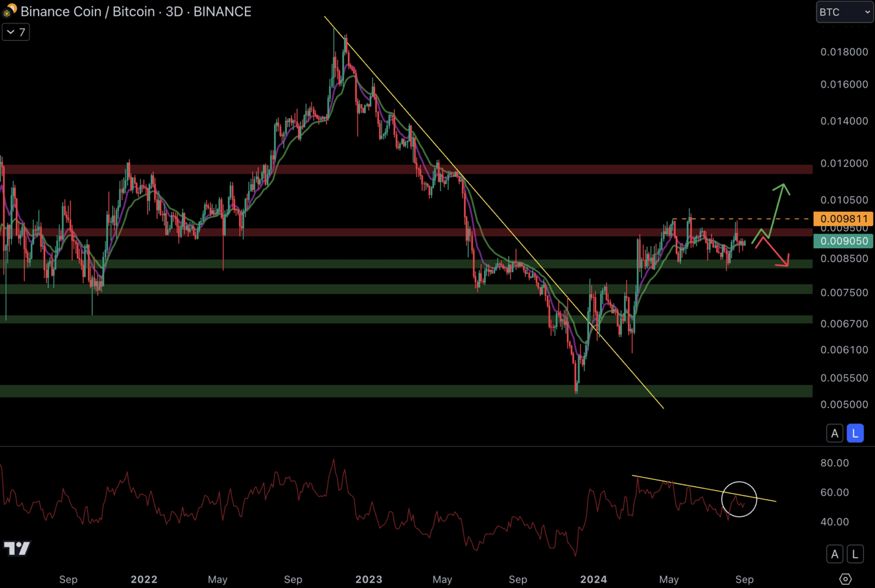Image resolution: width=875 pixels, height=588 pixels.
Task: Open chart settings gear icon
Action: [845, 579]
